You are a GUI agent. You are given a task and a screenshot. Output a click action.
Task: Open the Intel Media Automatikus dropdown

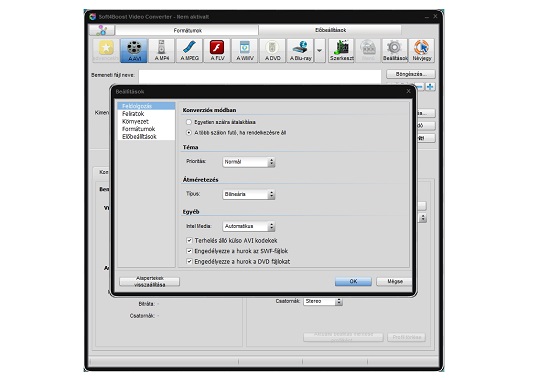pos(249,226)
